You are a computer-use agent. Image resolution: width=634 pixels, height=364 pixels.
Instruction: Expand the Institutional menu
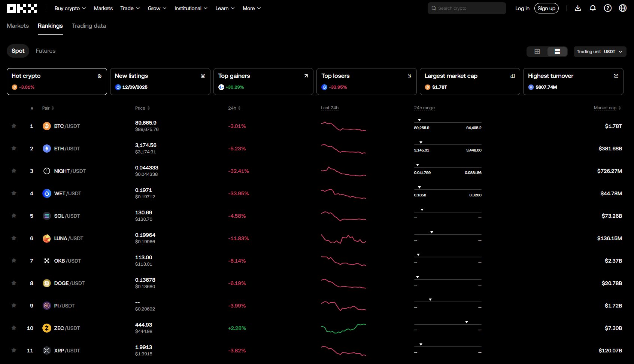pyautogui.click(x=191, y=8)
